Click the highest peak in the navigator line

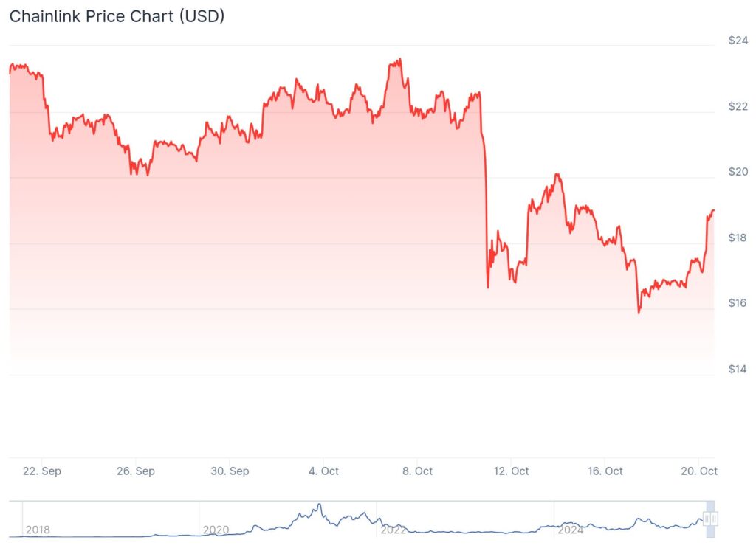319,505
